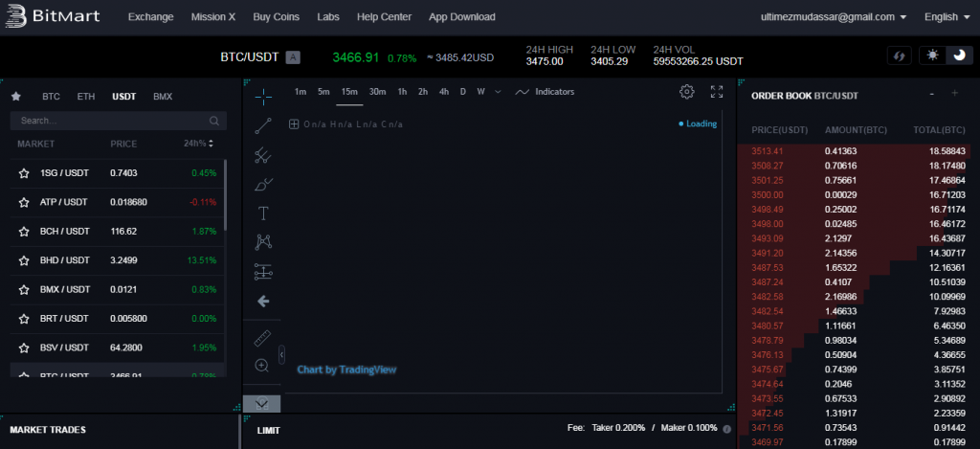The image size is (980, 449).
Task: Open the Chart by TradingView link
Action: [x=346, y=370]
